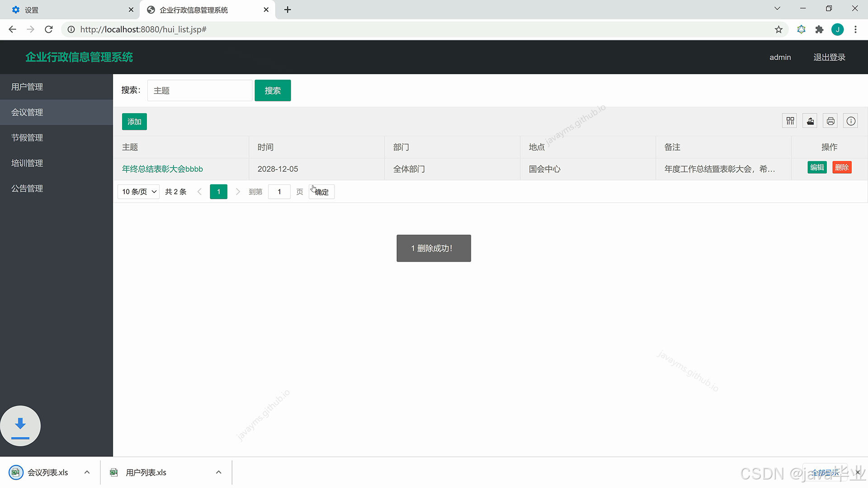Bookmark this page with star icon

(778, 29)
